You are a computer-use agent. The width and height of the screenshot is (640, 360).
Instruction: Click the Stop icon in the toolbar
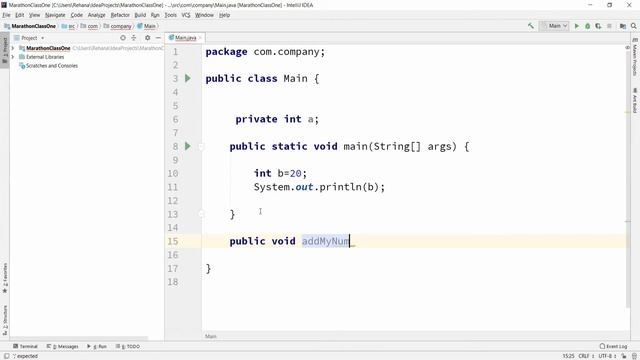tap(609, 26)
